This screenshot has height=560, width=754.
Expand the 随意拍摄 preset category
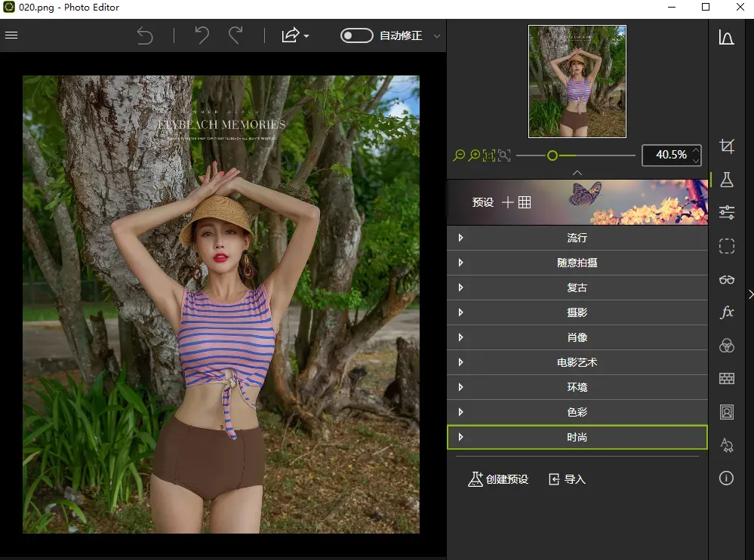pyautogui.click(x=577, y=263)
